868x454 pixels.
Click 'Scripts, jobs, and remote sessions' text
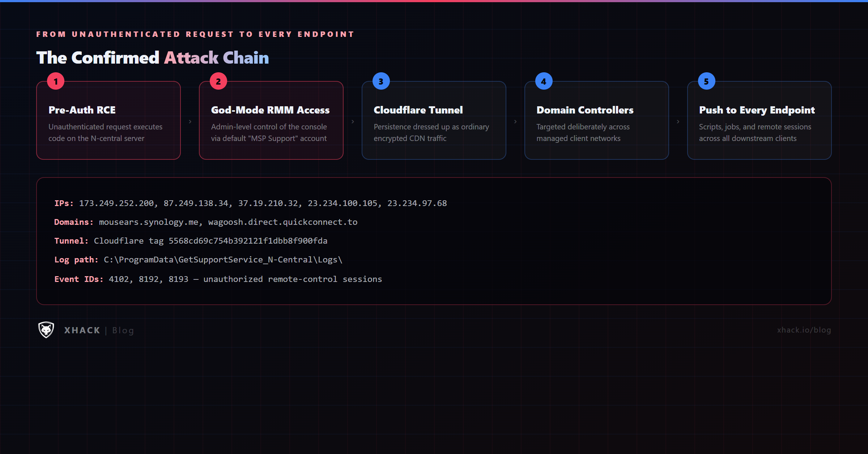(755, 127)
